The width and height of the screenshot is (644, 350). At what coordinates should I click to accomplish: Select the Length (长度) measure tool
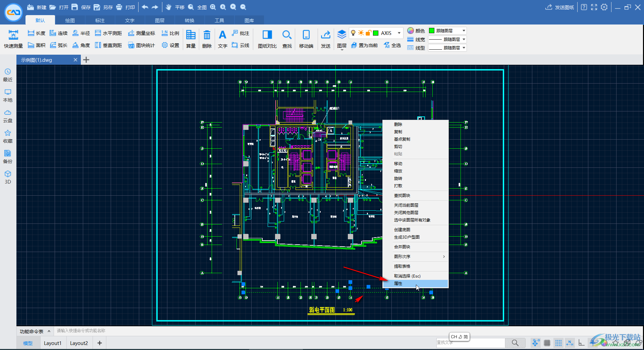click(x=36, y=33)
